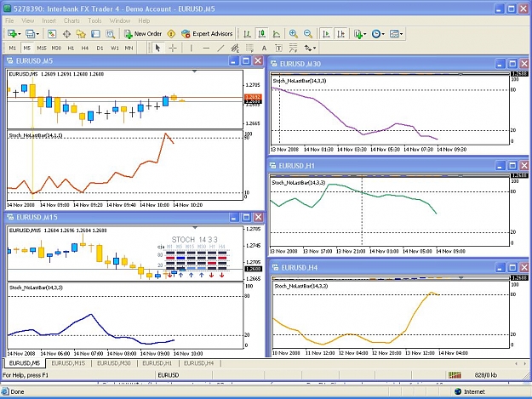Select the M15 timeframe
This screenshot has height=399, width=532.
coord(42,48)
